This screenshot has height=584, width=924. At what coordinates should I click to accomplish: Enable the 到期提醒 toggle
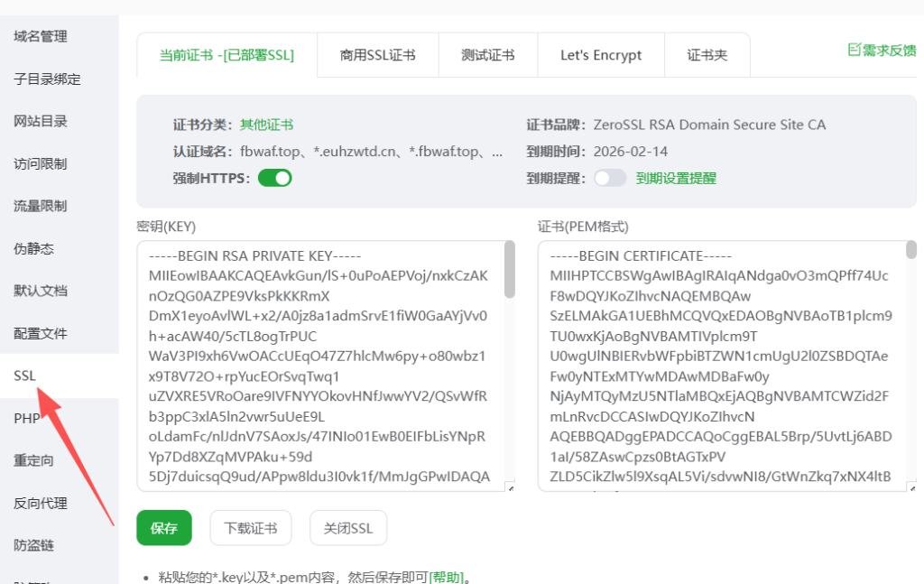tap(610, 178)
